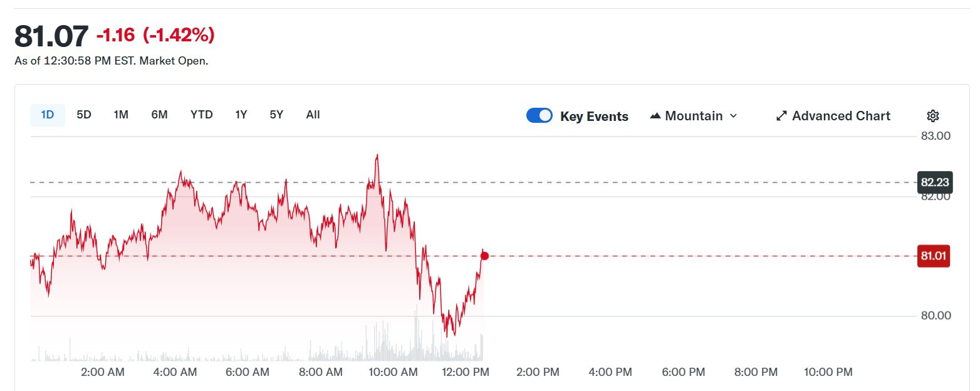Switch chart to 6M range

(x=159, y=115)
